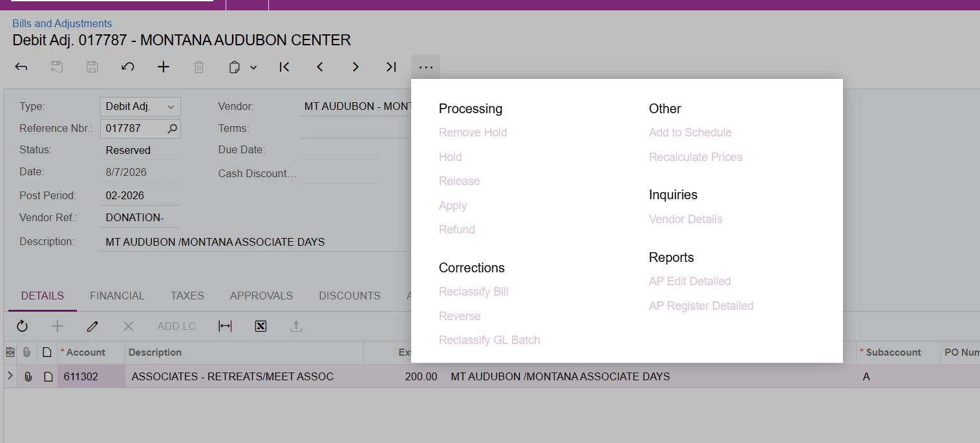Add a detail row with grid plus icon

pos(58,326)
